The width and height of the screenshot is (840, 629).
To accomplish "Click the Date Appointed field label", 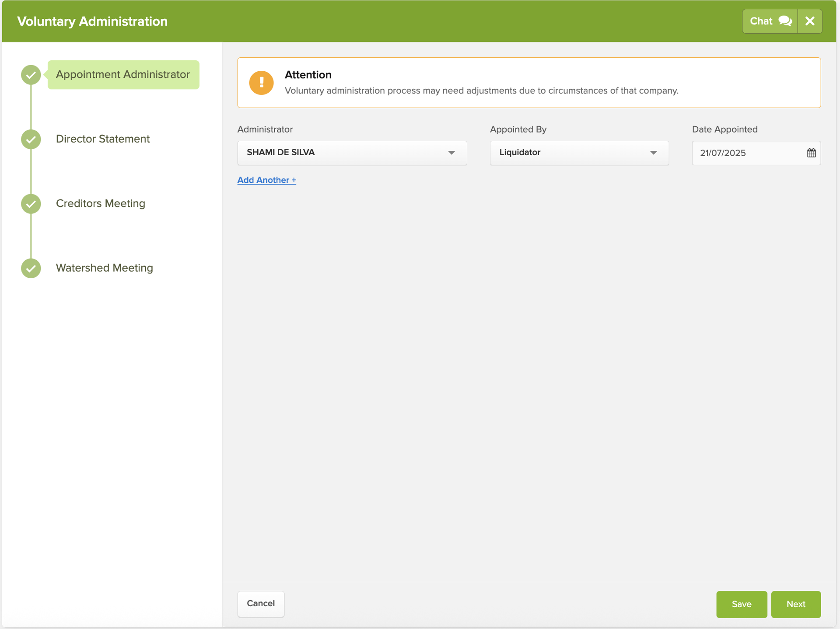I will (724, 129).
